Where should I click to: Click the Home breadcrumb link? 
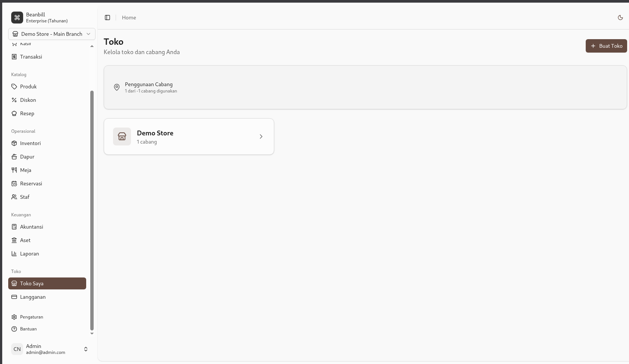click(129, 18)
